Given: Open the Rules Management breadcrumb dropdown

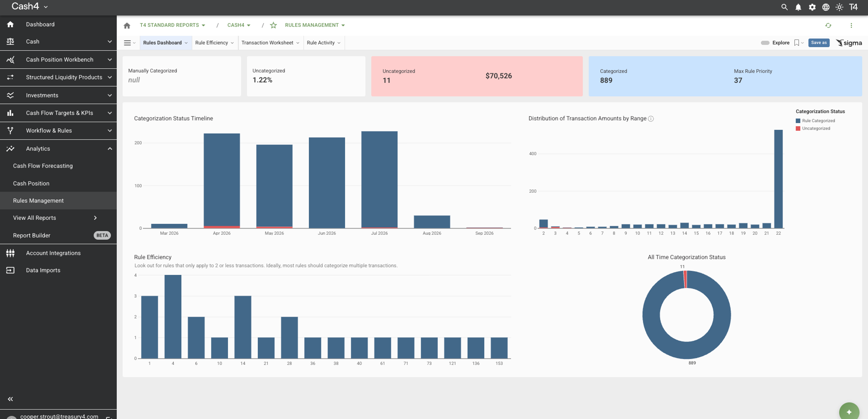Looking at the screenshot, I should [x=315, y=25].
